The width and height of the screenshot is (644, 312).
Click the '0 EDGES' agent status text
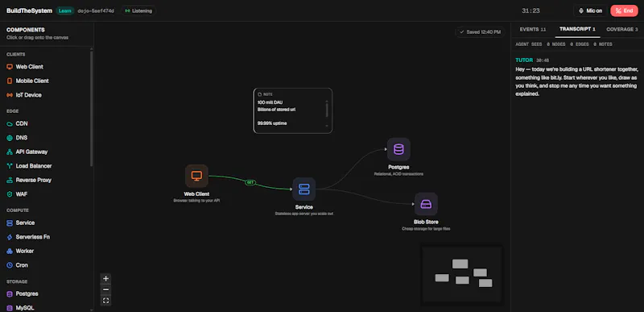click(579, 44)
